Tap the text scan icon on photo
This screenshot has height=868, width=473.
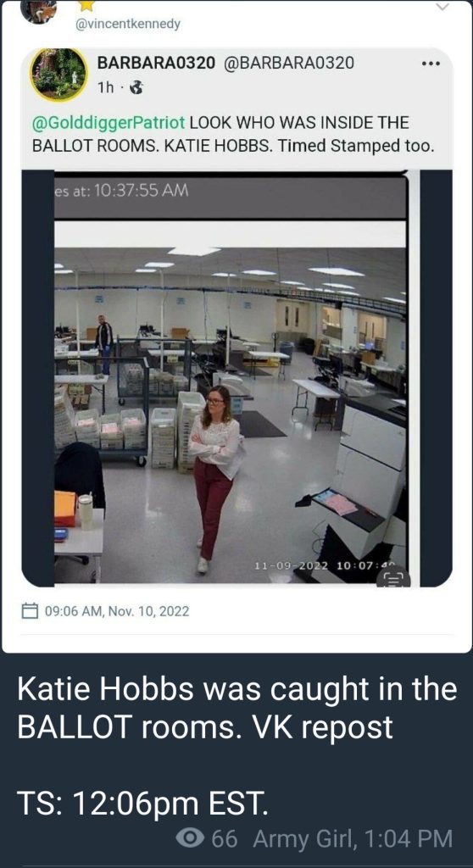click(x=394, y=581)
